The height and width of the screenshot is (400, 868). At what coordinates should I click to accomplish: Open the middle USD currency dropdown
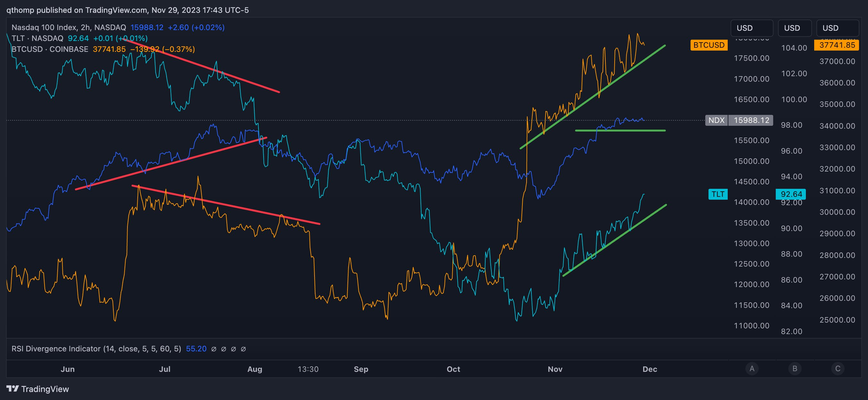tap(795, 28)
